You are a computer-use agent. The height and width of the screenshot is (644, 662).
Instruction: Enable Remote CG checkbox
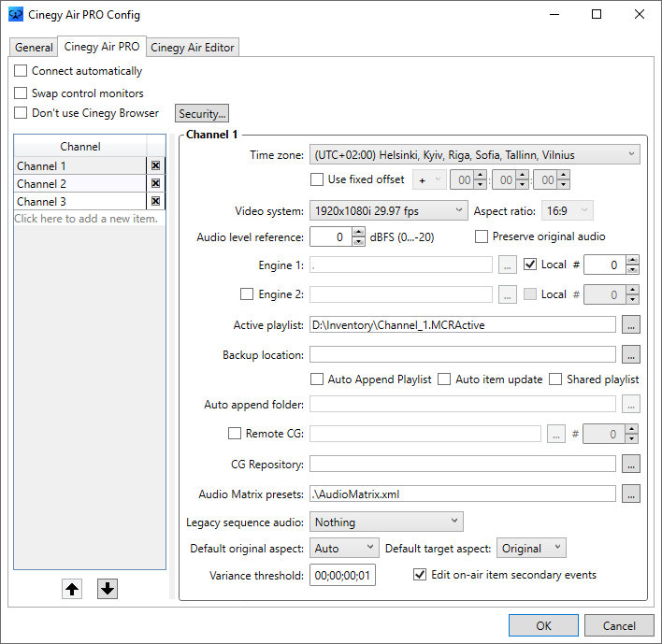click(235, 433)
